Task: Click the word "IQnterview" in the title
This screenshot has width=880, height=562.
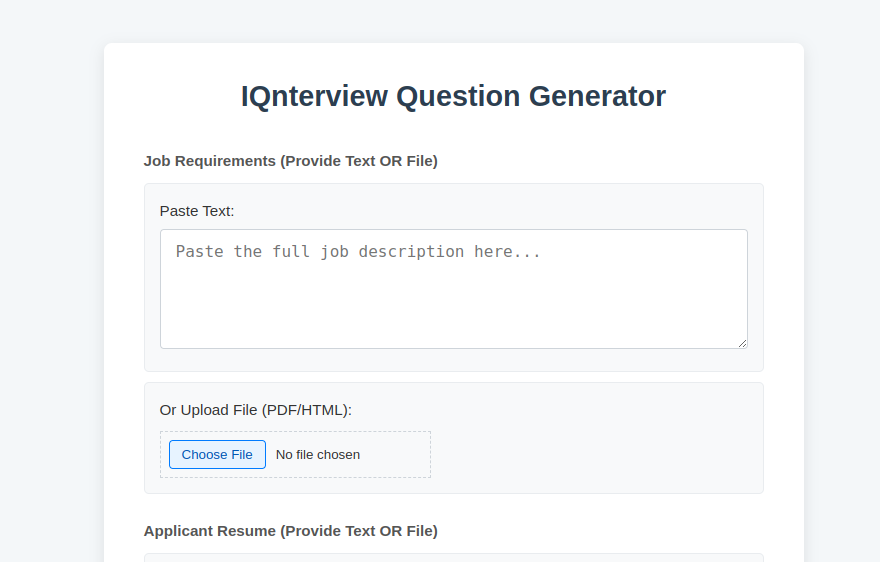Action: tap(314, 96)
